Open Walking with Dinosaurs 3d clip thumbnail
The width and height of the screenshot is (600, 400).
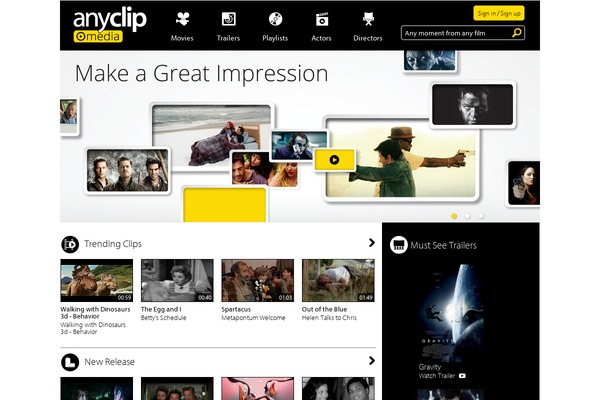[97, 281]
